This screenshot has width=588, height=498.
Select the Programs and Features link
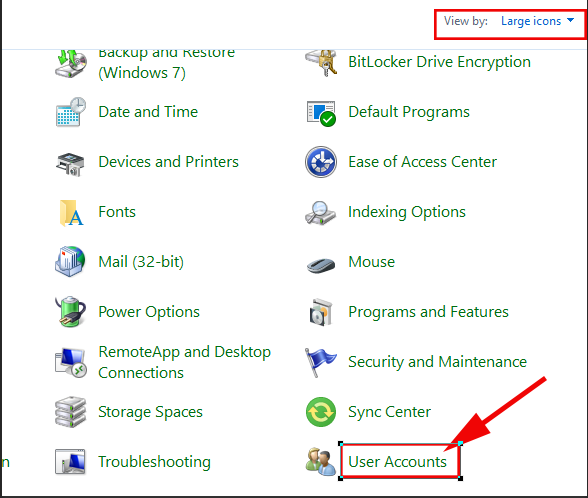tap(428, 312)
